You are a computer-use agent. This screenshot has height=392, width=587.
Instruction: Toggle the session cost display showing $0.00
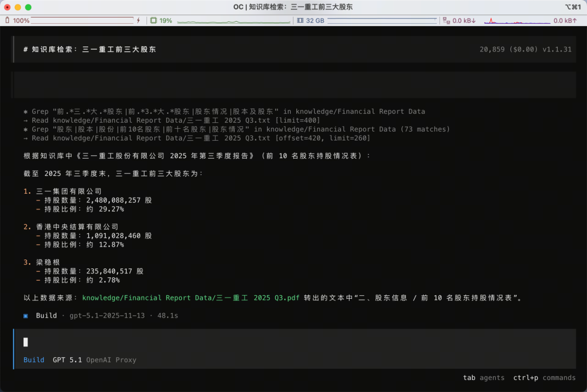pyautogui.click(x=524, y=49)
